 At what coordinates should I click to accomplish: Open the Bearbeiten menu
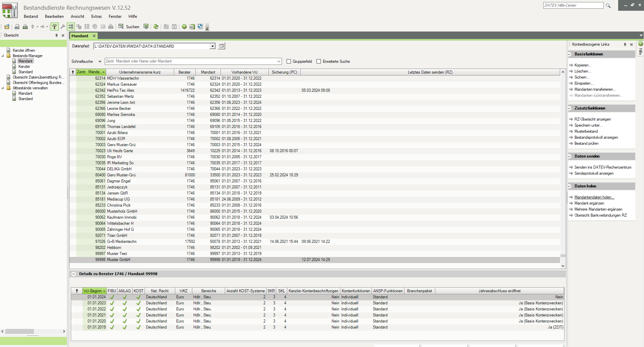tap(54, 16)
